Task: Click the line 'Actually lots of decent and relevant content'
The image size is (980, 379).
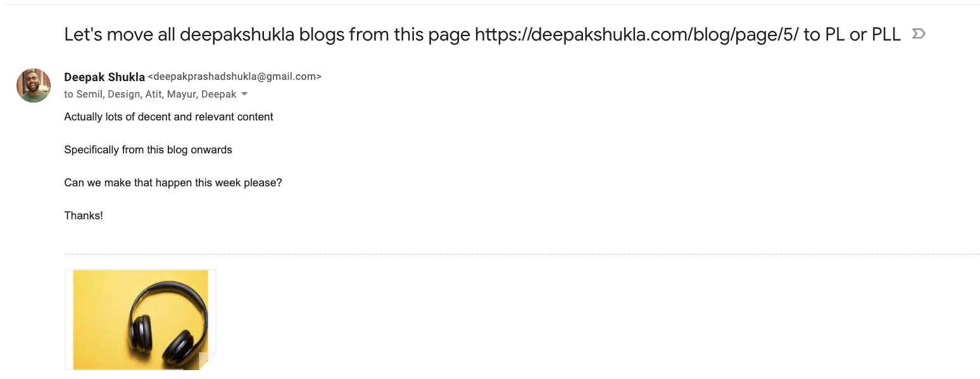Action: coord(169,117)
